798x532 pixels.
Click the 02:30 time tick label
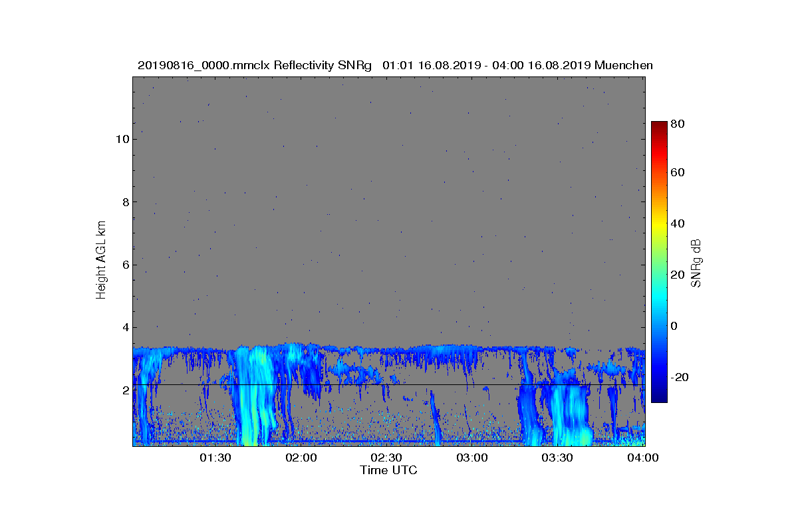coord(387,458)
